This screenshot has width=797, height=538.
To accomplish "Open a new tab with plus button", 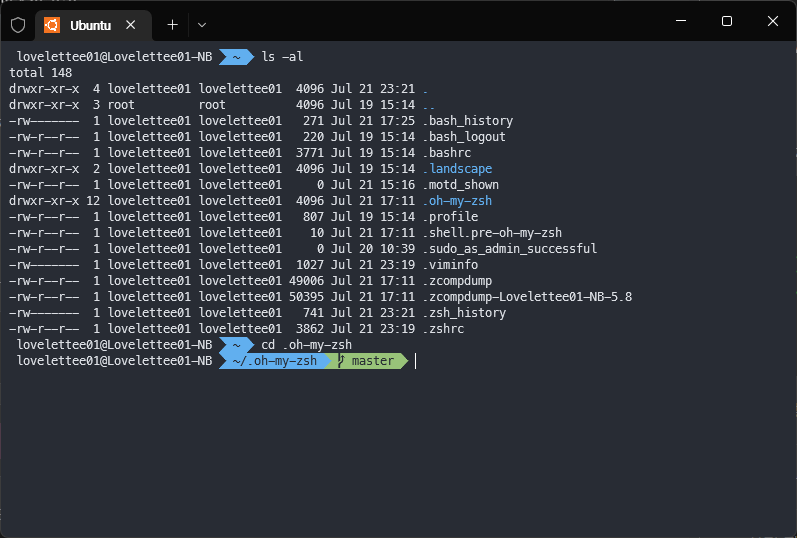I will click(x=173, y=25).
